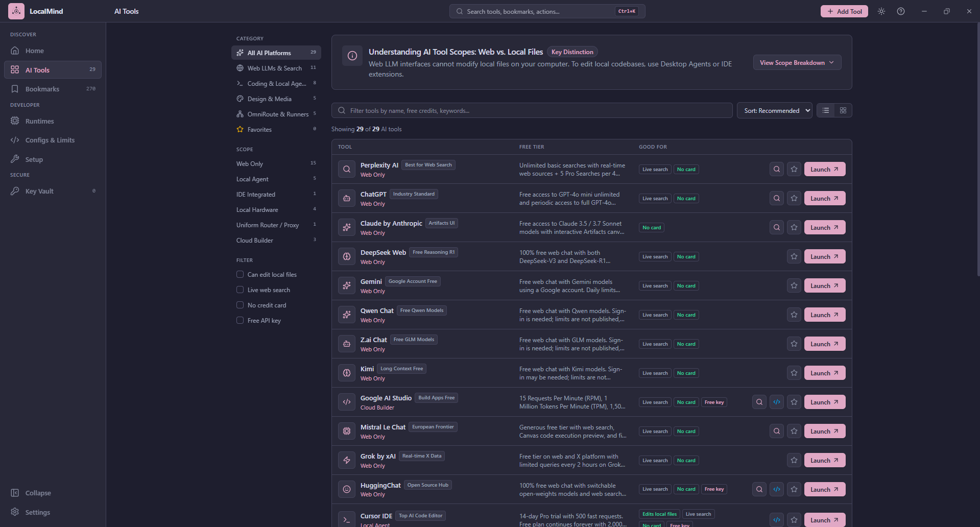Select the Favorites category

[276, 129]
